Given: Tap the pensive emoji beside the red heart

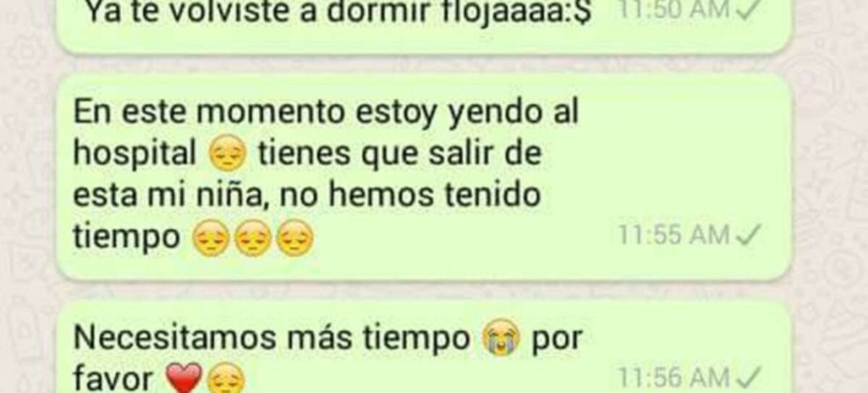Looking at the screenshot, I should point(226,379).
